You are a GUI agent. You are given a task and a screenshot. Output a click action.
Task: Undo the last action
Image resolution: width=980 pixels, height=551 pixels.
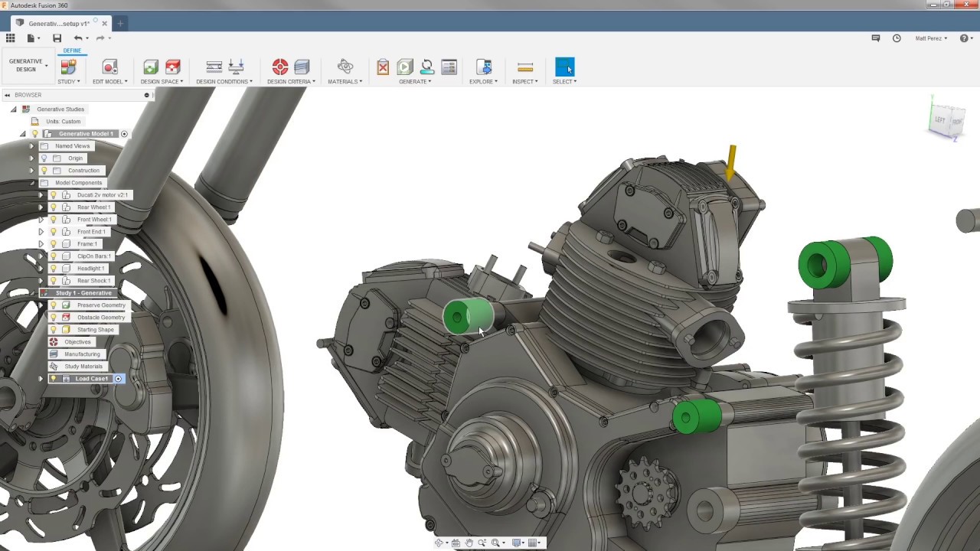[78, 38]
